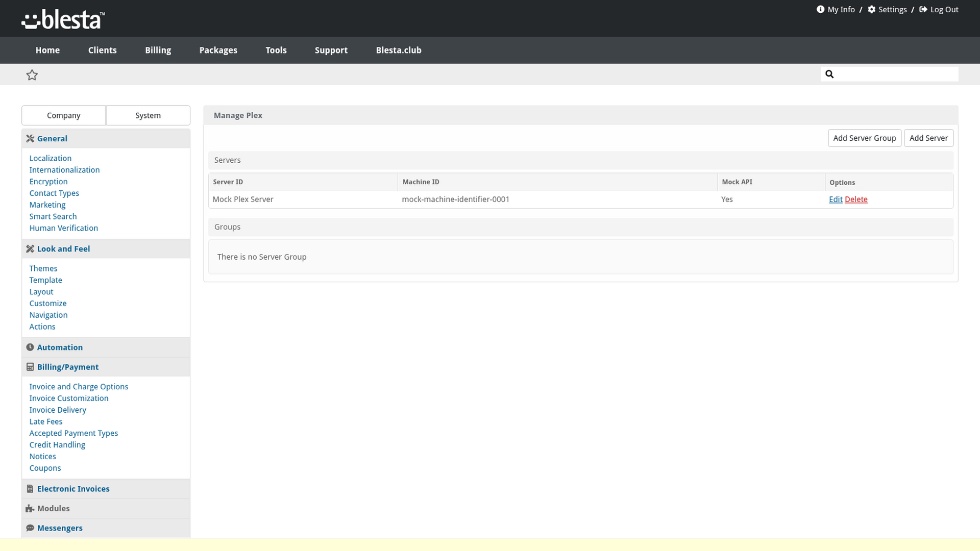
Task: Open Localization settings
Action: click(51, 158)
